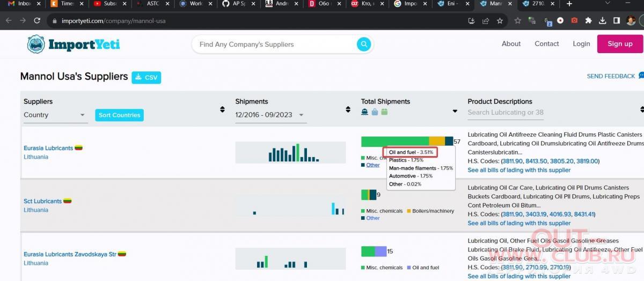
Task: Sort by the Suppliers column arrows
Action: pos(222,109)
